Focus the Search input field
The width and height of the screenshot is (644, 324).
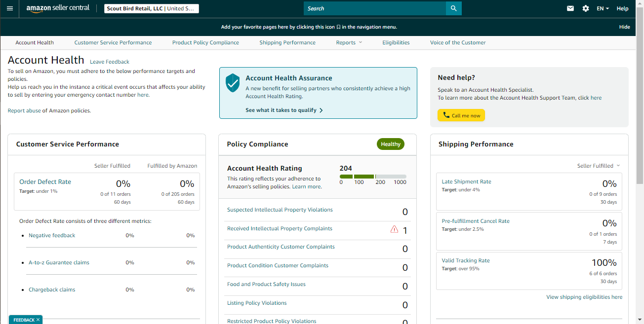(375, 8)
